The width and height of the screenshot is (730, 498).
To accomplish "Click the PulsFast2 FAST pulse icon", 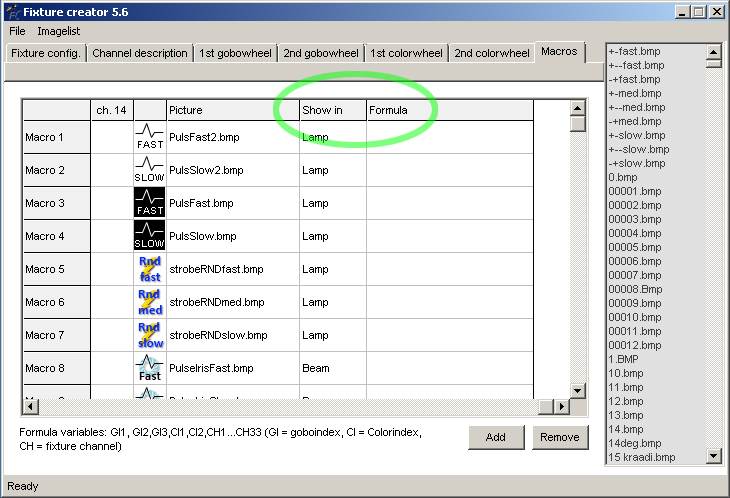I will 149,137.
